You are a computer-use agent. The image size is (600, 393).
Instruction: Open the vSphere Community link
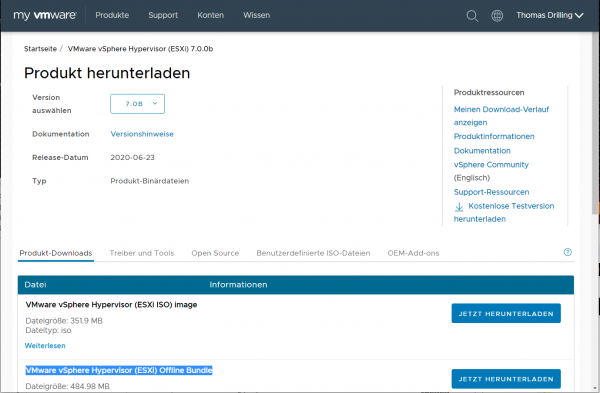click(491, 165)
